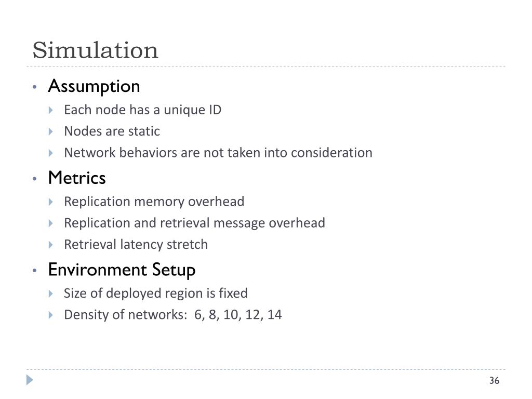532x399 pixels.
Task: Click the arrow bullet before "Network behaviors" line
Action: click(x=51, y=153)
